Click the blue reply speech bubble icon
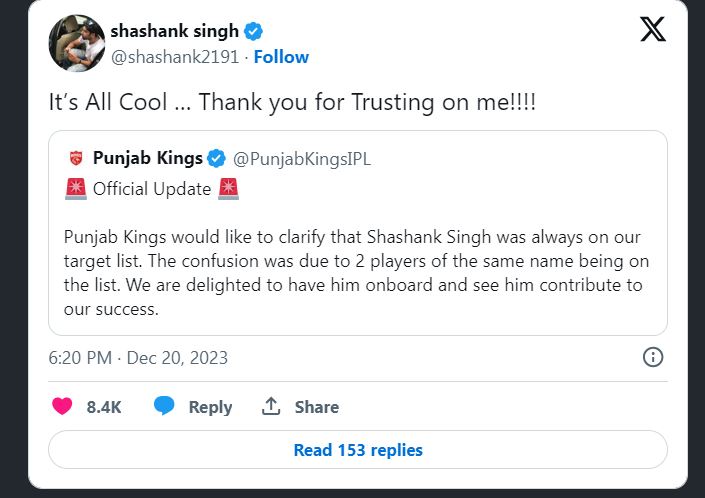 tap(165, 406)
